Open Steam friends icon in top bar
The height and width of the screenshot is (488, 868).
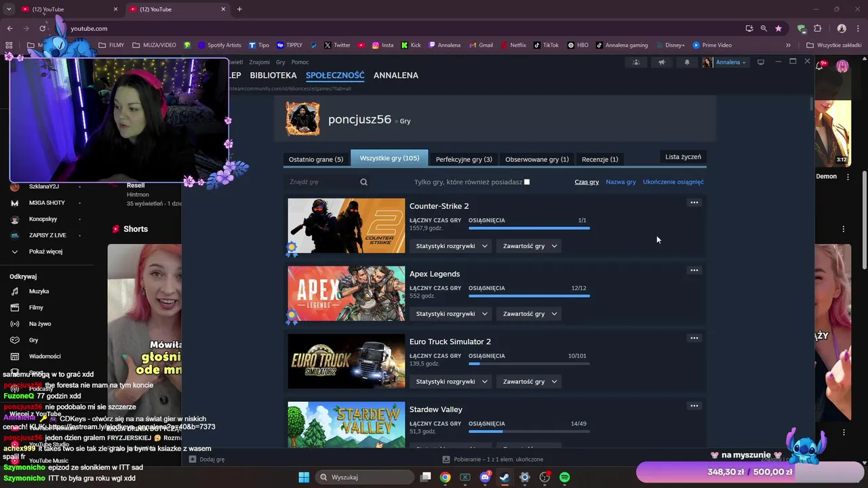(x=635, y=62)
